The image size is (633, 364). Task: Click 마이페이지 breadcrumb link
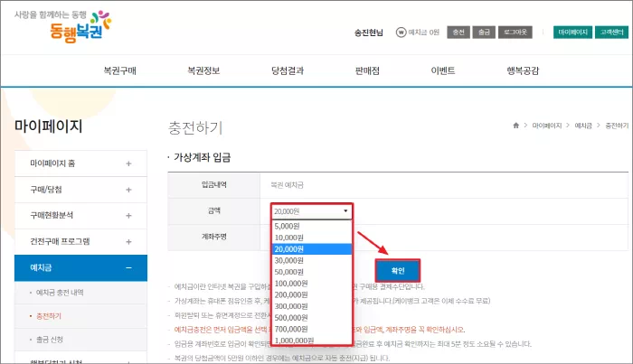pos(546,126)
